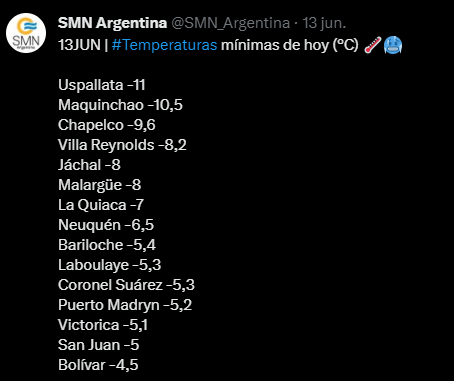The height and width of the screenshot is (381, 454).
Task: Click the Chapelco -9,6 entry
Action: tap(107, 125)
